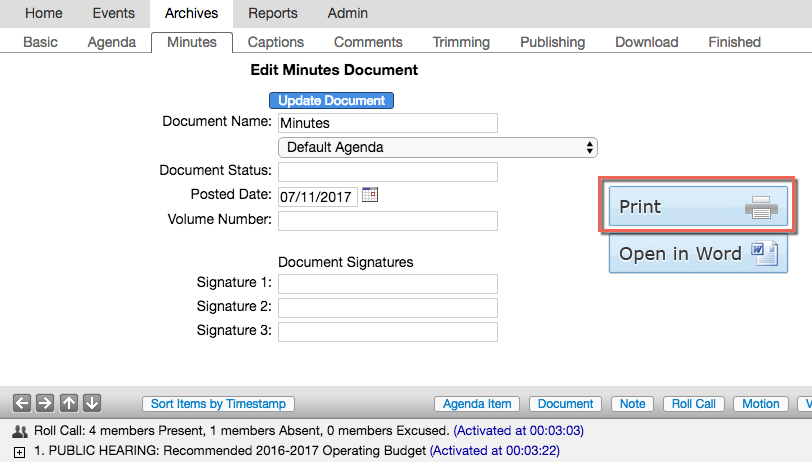The height and width of the screenshot is (462, 812).
Task: Click the down arrow move icon
Action: (x=91, y=403)
